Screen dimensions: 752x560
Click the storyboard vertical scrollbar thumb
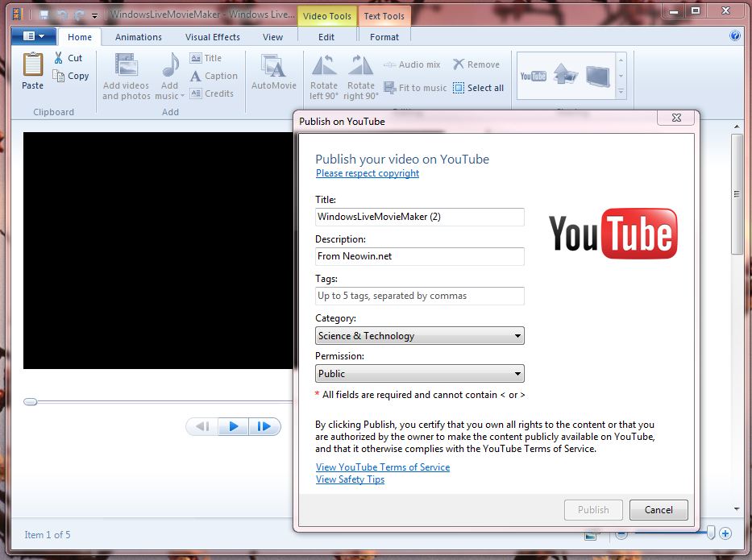(737, 194)
